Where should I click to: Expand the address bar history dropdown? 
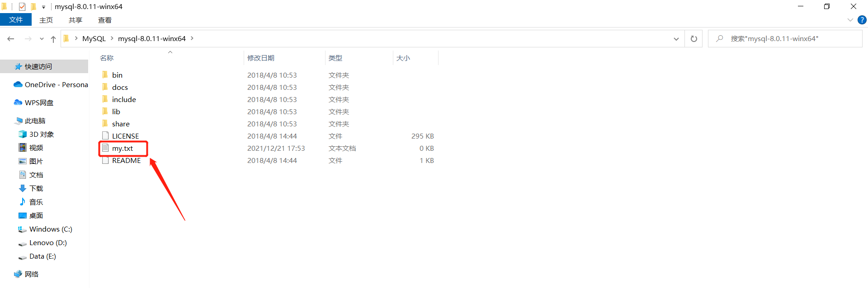(x=676, y=39)
